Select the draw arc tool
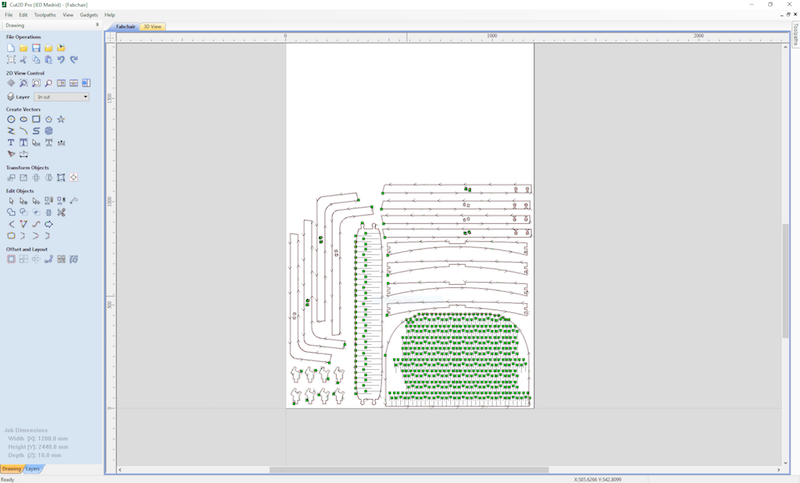 [x=23, y=131]
